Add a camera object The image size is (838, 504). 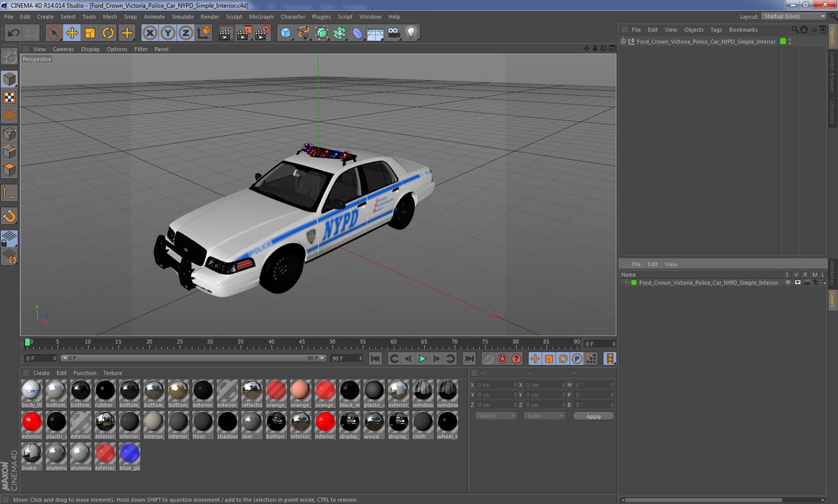click(x=394, y=33)
